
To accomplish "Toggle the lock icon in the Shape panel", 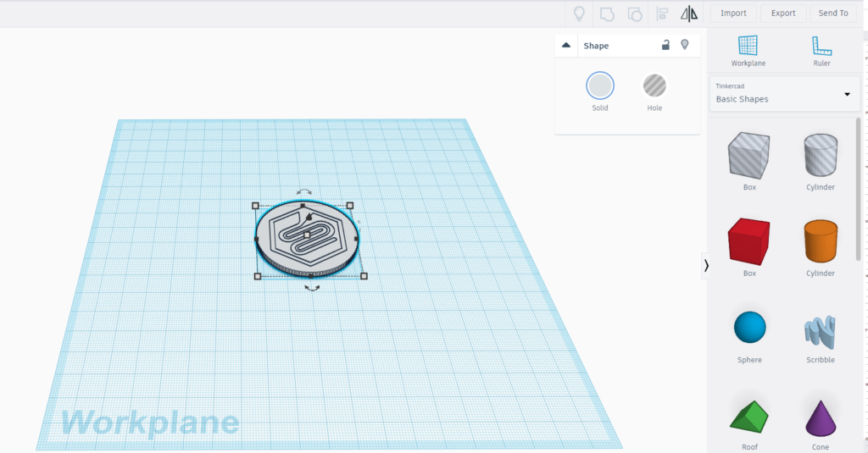I will coord(665,46).
